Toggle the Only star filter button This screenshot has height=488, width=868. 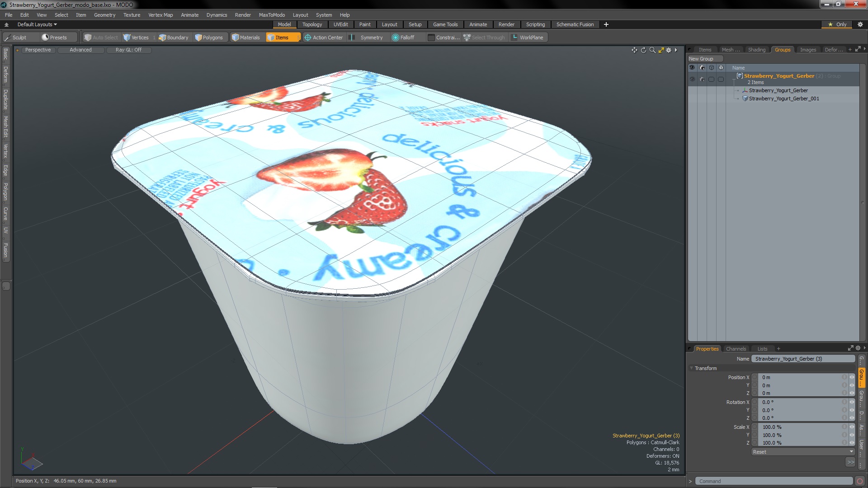click(x=837, y=24)
